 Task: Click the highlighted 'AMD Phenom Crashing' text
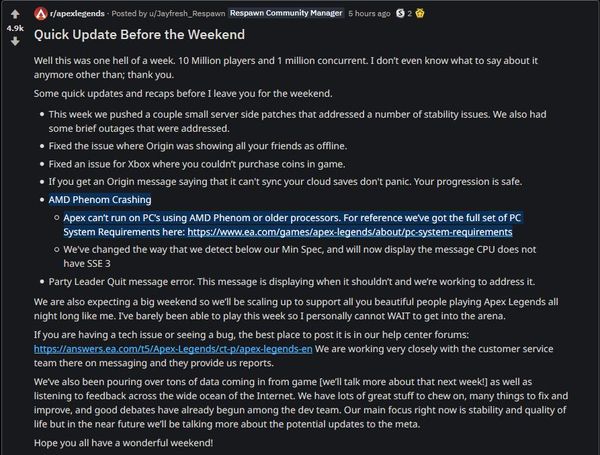(x=100, y=199)
